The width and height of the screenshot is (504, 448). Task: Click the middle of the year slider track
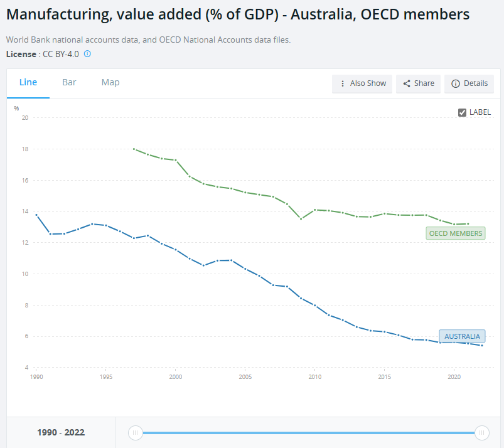click(x=308, y=432)
